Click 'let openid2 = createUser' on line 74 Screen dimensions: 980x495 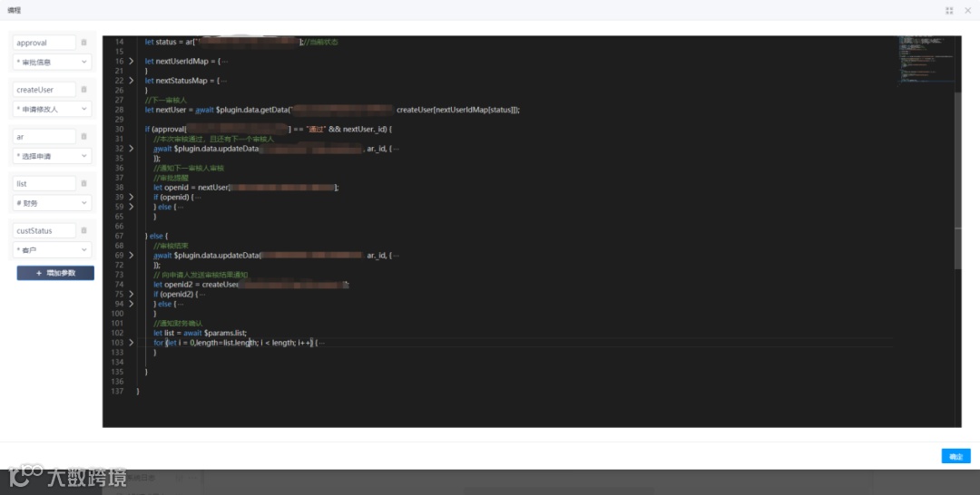(x=196, y=285)
